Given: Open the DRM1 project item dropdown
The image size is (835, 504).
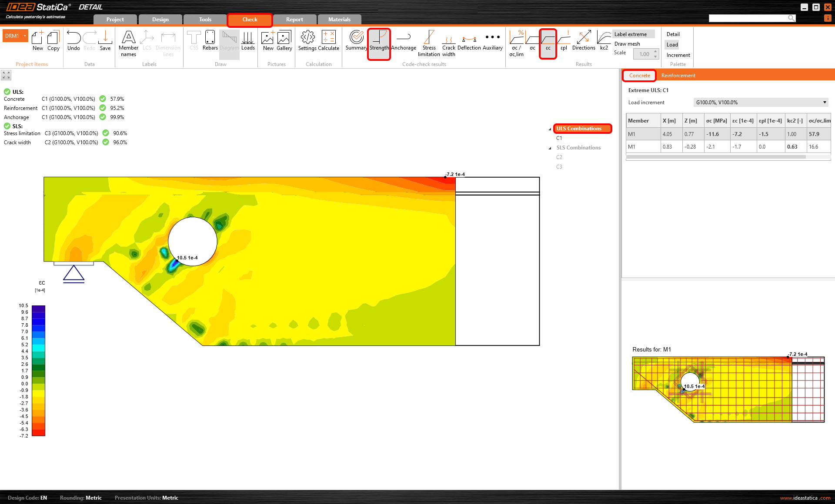Looking at the screenshot, I should (25, 36).
